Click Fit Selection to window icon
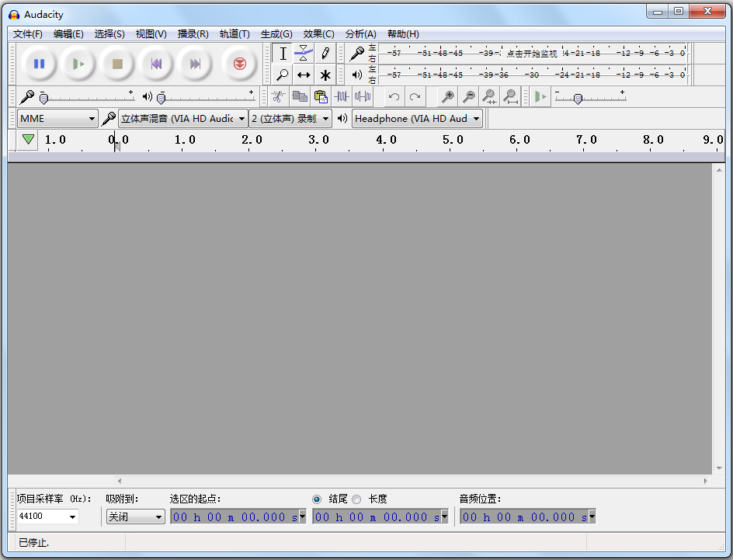Viewport: 733px width, 560px height. pos(489,97)
